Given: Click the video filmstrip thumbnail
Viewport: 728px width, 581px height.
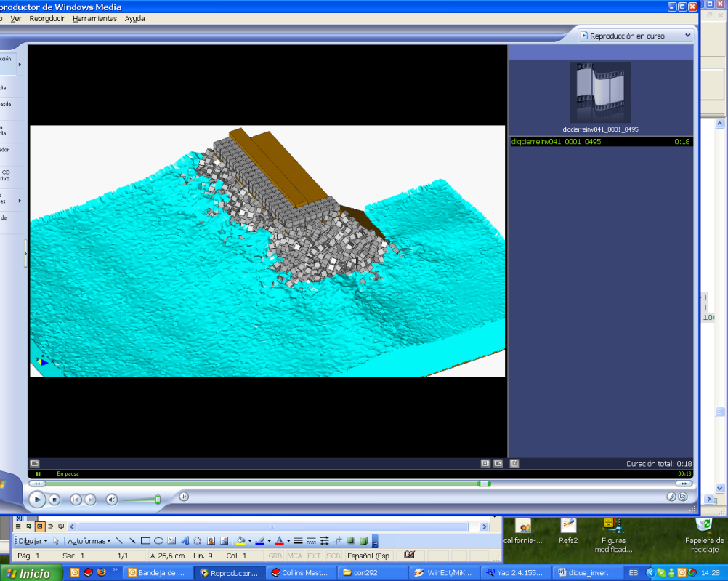Looking at the screenshot, I should (600, 92).
